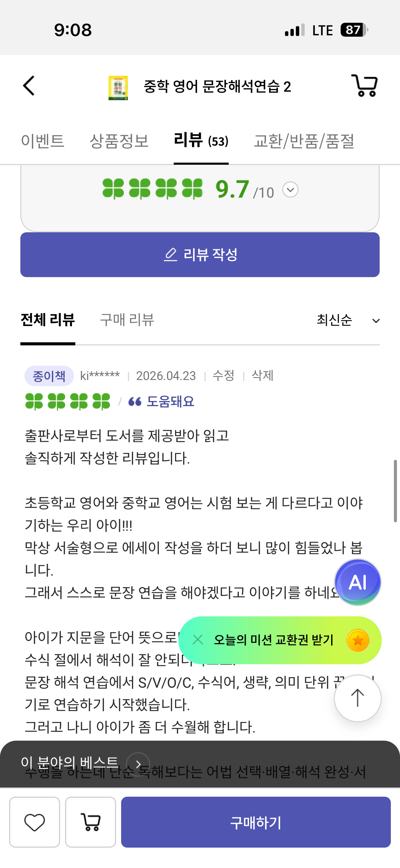This screenshot has width=400, height=868.
Task: Tap the book cover thumbnail
Action: [118, 88]
